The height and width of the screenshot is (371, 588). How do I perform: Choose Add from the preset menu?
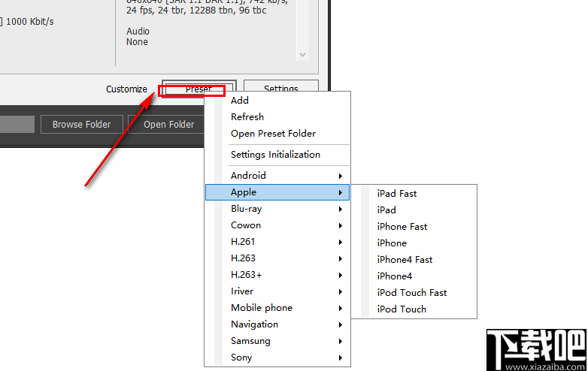pyautogui.click(x=277, y=101)
